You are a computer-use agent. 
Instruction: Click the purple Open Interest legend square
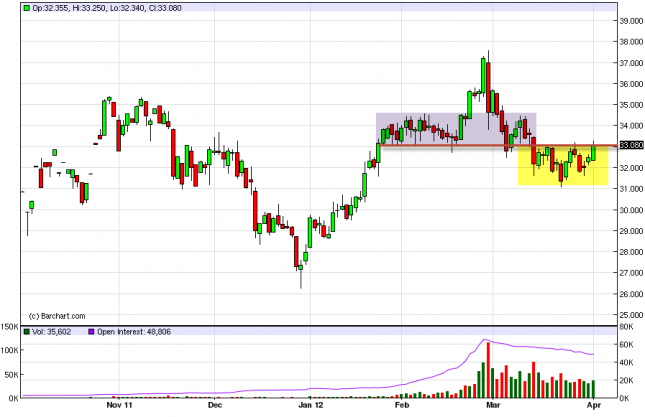[x=91, y=331]
